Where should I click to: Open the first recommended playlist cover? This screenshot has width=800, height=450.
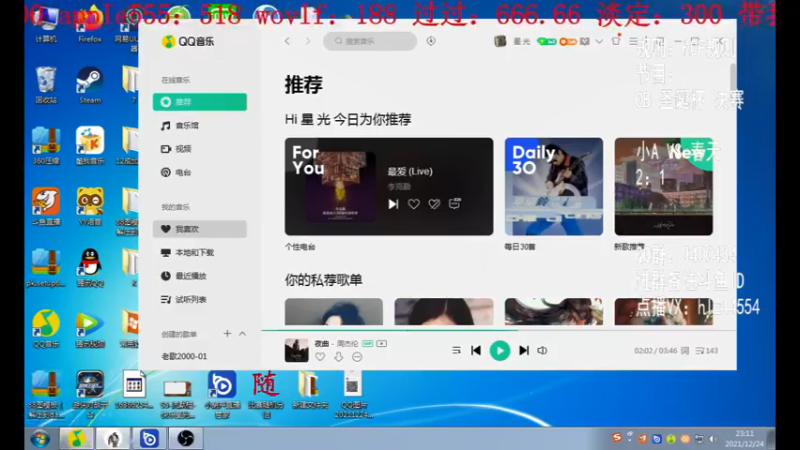coord(334,312)
